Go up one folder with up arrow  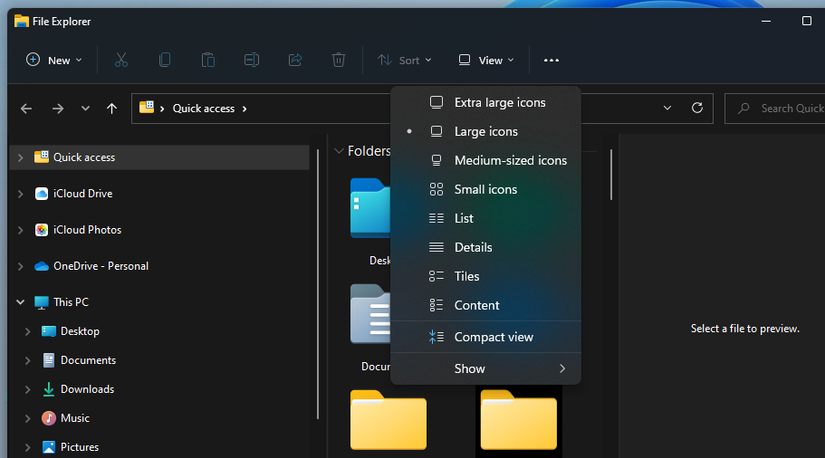[x=112, y=109]
